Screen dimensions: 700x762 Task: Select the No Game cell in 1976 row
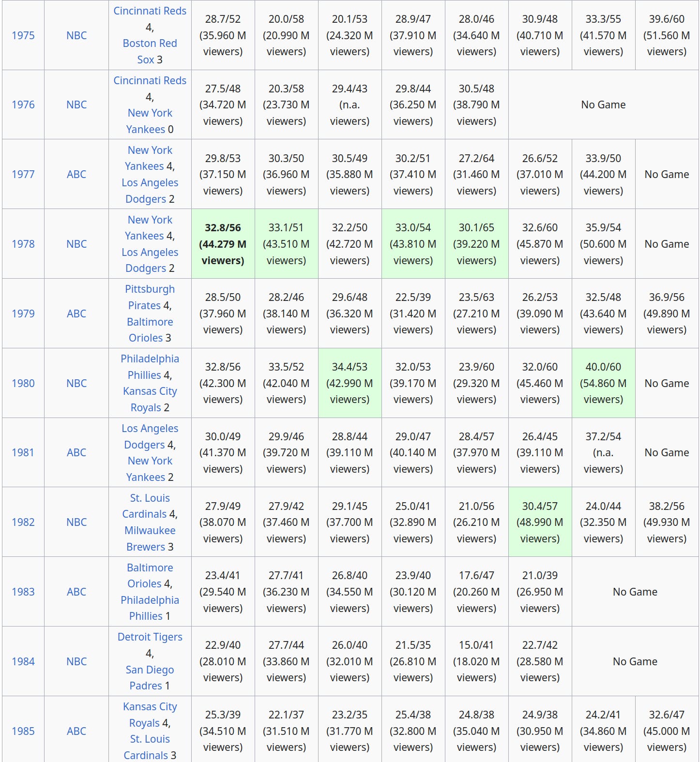(x=603, y=105)
